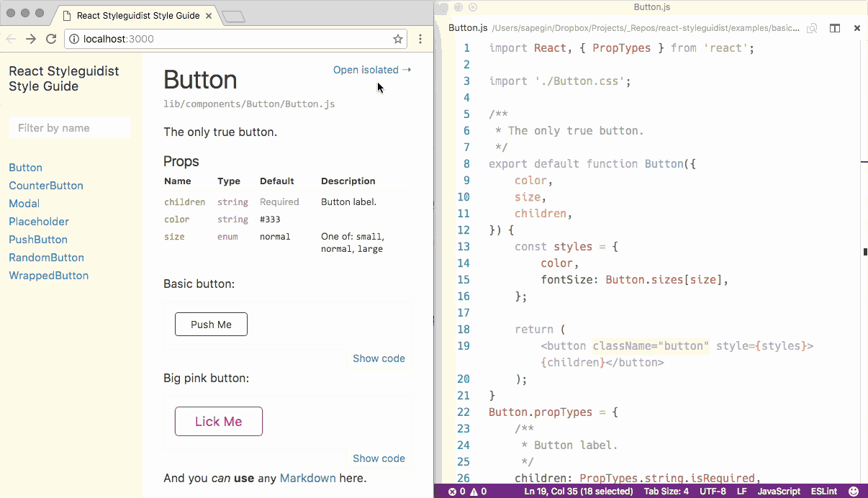Change Tab Size: 4 indentation setting

tap(666, 492)
